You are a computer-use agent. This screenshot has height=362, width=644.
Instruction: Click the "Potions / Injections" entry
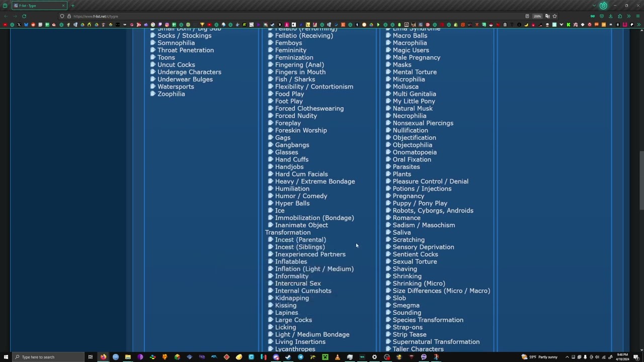(x=422, y=189)
